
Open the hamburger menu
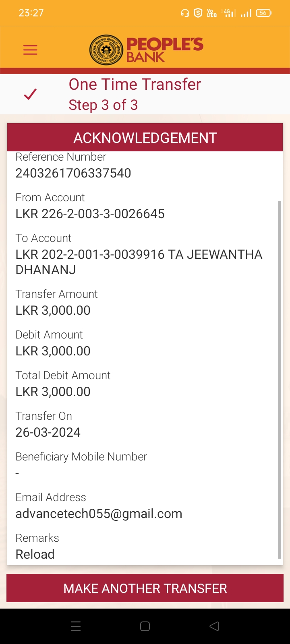click(30, 50)
